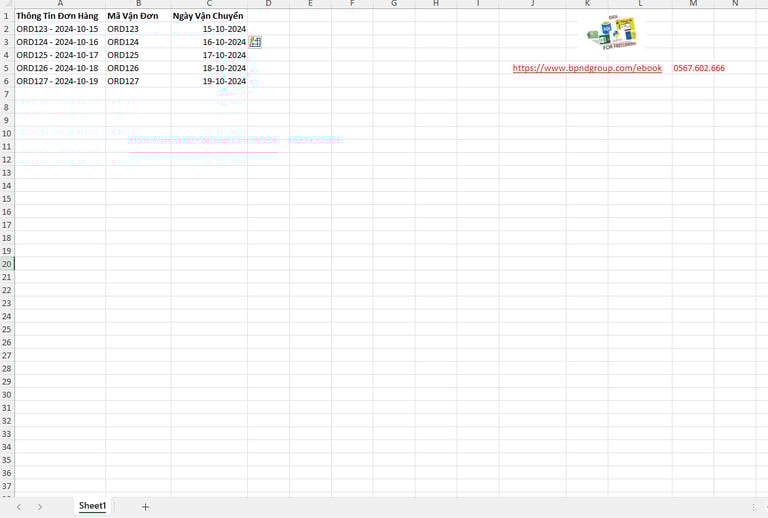The height and width of the screenshot is (518, 768).
Task: Click the book stack logo image
Action: [x=612, y=32]
